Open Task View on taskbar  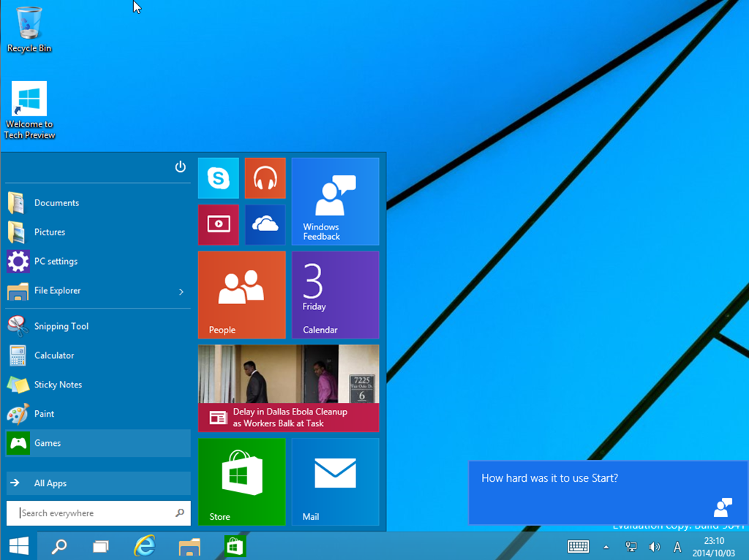(101, 545)
